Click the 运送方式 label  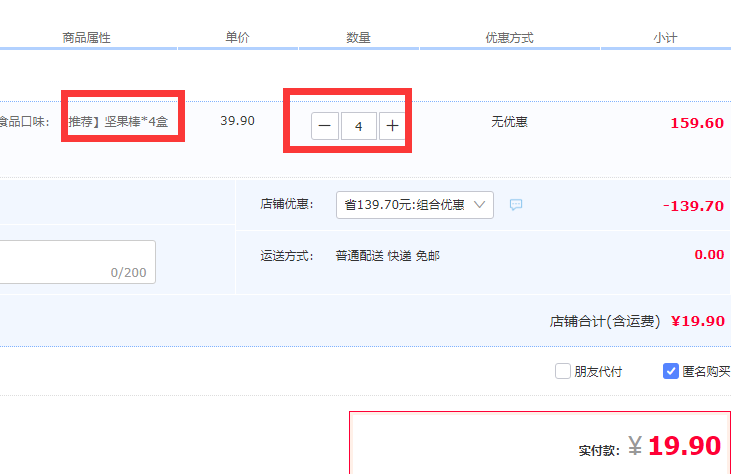pyautogui.click(x=287, y=256)
